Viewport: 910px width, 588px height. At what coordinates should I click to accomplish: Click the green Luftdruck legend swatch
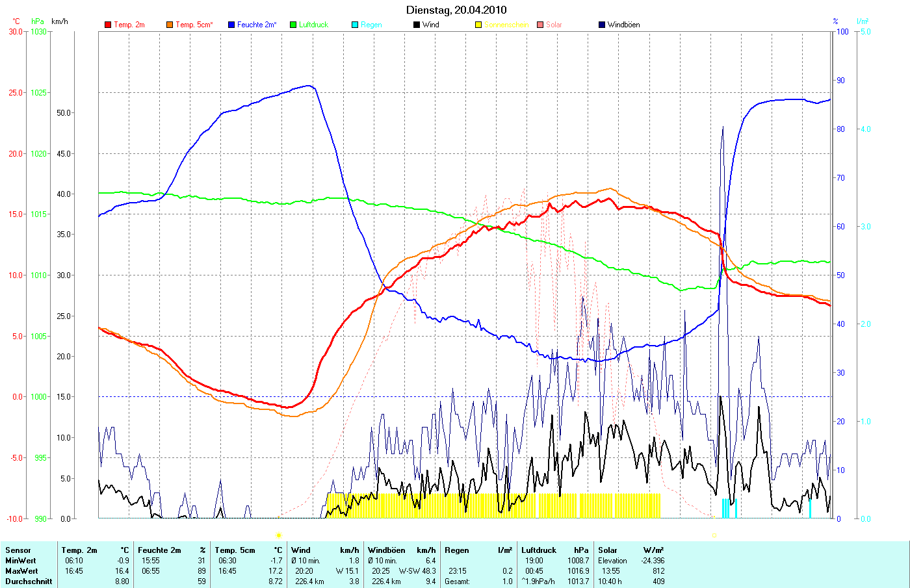pyautogui.click(x=293, y=25)
